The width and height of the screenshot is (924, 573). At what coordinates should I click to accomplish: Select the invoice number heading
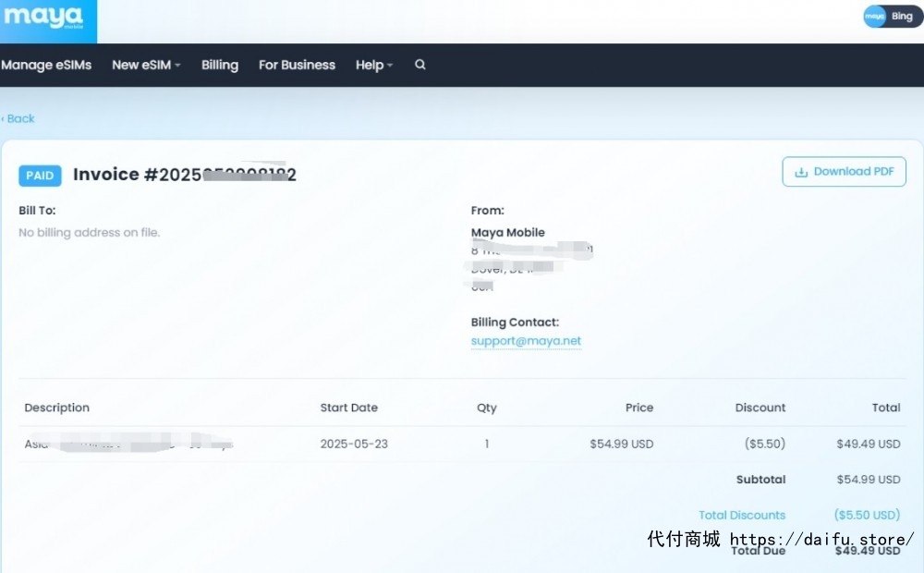point(185,175)
